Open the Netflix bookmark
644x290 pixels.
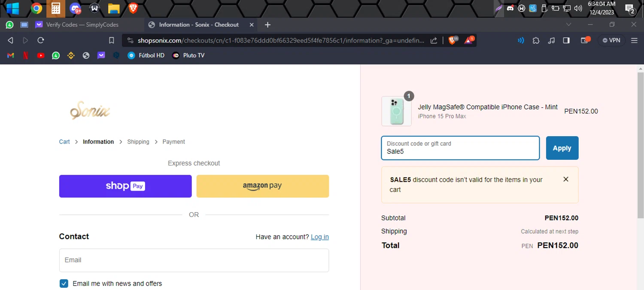tap(26, 55)
